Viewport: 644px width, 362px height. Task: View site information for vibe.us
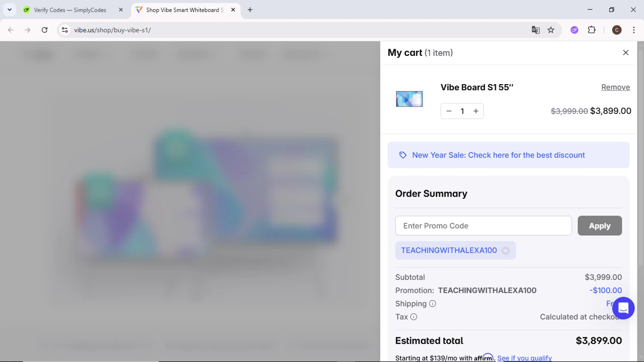coord(65,30)
